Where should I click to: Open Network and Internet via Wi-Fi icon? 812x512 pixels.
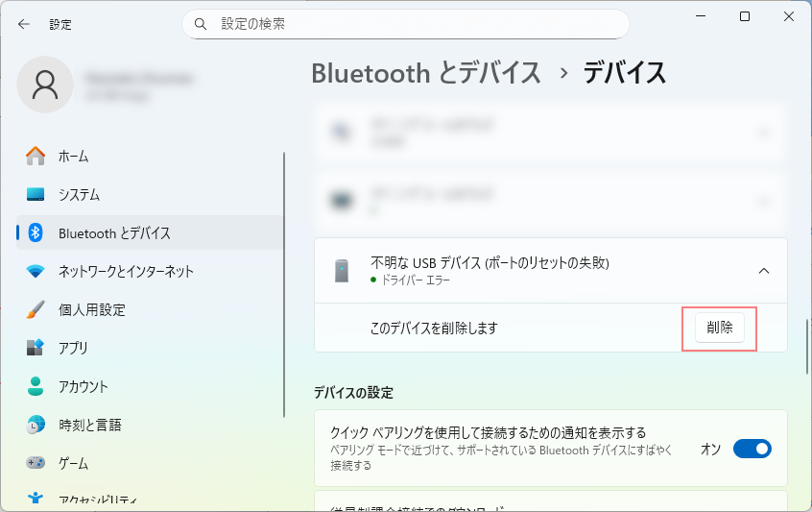pyautogui.click(x=36, y=271)
